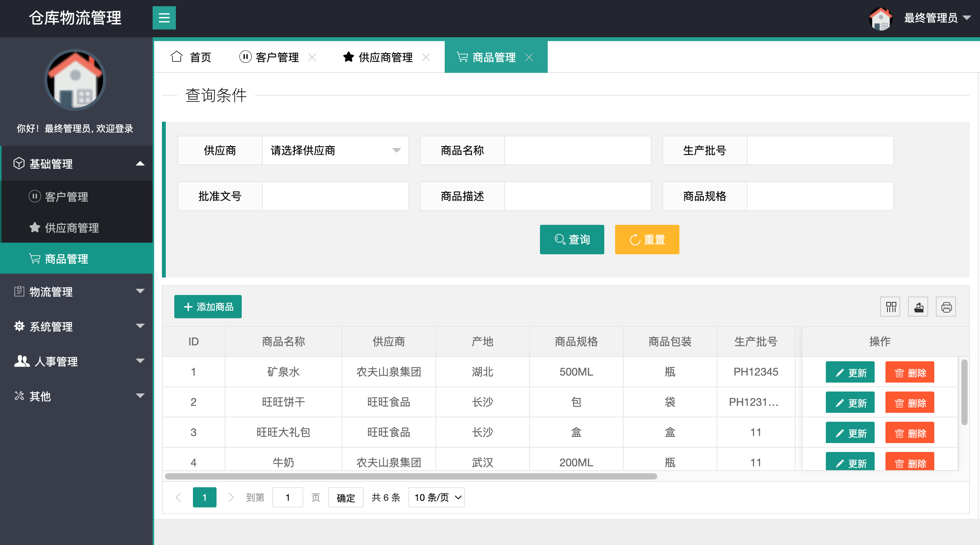Click 更新 for 矿泉水 row
980x545 pixels.
point(850,372)
